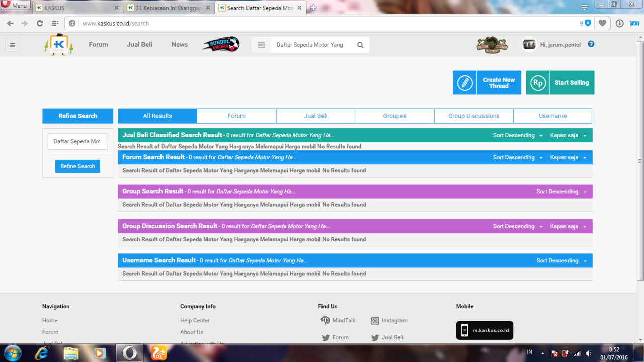Open the user avatar picture

529,45
